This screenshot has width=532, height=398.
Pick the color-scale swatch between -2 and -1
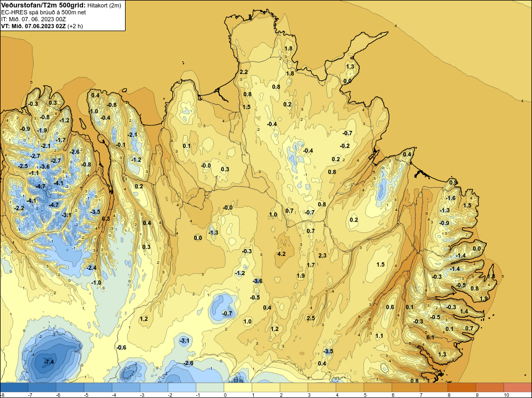(182, 387)
